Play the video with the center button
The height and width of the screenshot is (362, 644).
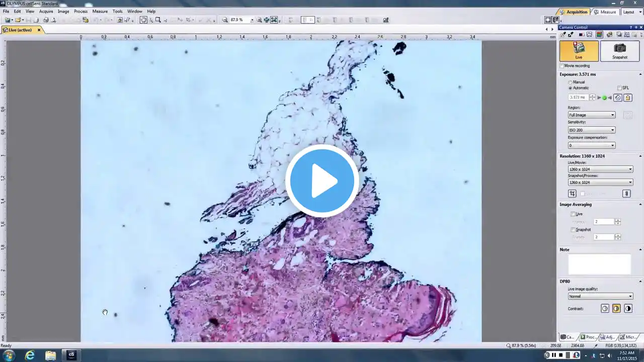tap(322, 181)
